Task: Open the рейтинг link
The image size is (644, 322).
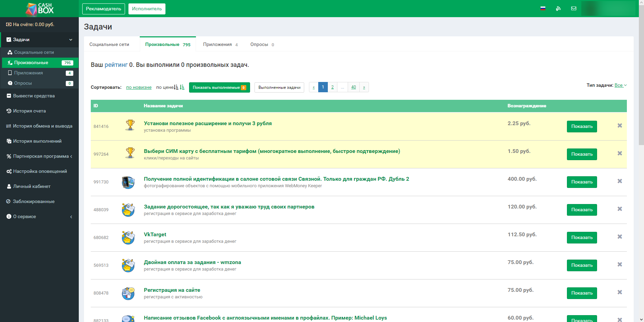Action: coord(116,65)
